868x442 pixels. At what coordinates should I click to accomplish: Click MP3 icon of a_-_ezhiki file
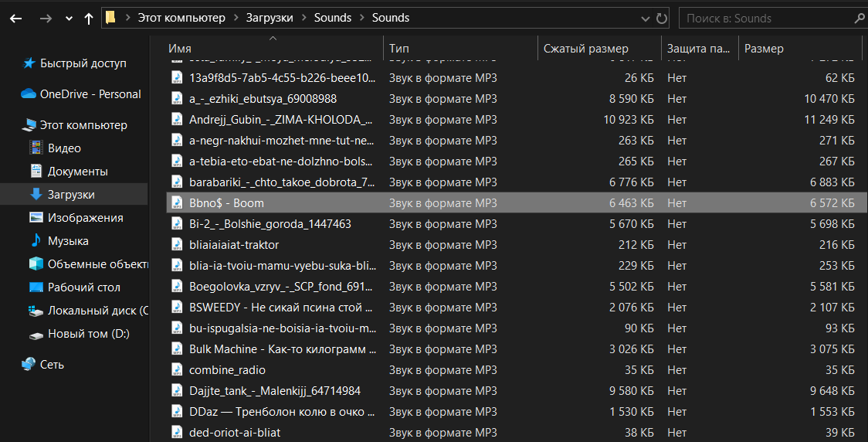(177, 99)
